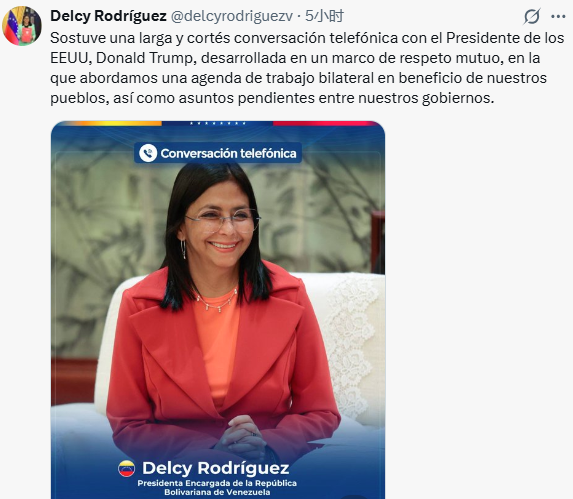Click the phone call icon in image banner

tap(148, 153)
